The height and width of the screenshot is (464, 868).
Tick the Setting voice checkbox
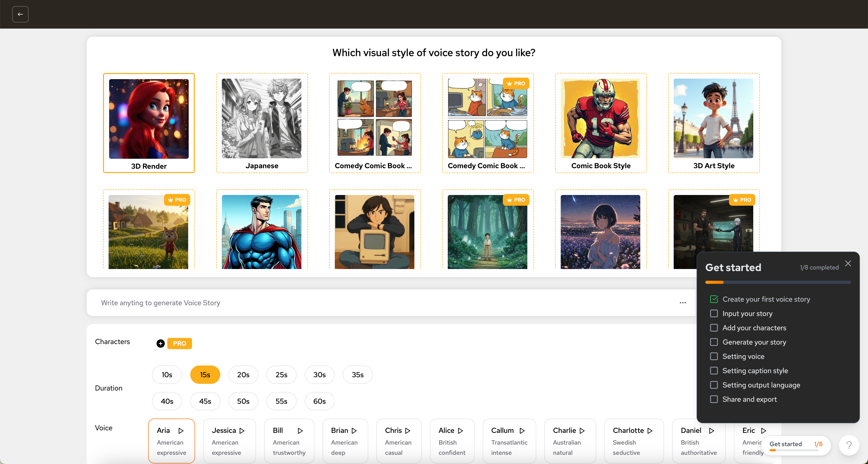point(714,356)
